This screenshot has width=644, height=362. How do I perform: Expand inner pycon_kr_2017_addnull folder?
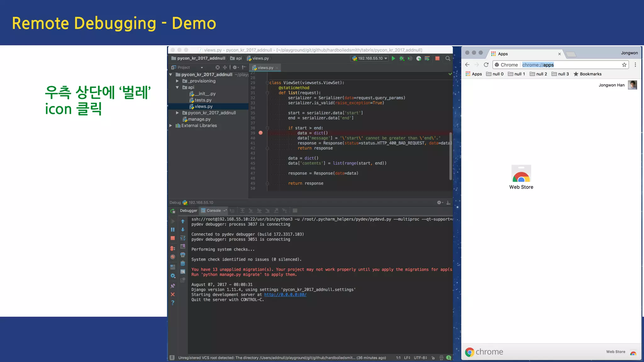pos(177,113)
